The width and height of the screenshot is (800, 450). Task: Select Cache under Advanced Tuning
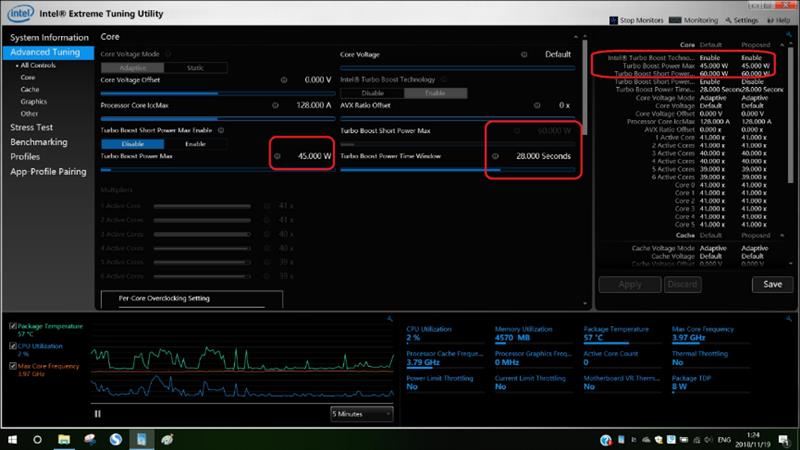30,89
